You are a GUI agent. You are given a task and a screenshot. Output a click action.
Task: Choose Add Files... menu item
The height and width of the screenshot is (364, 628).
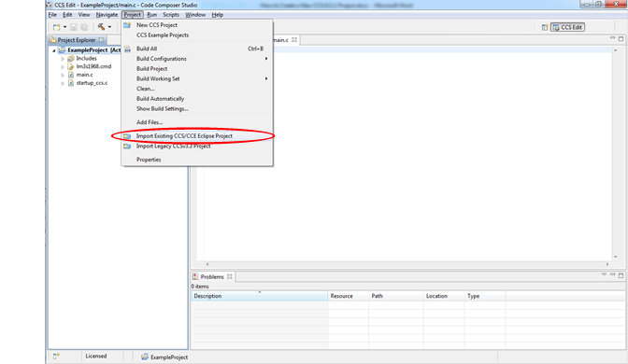[197, 122]
